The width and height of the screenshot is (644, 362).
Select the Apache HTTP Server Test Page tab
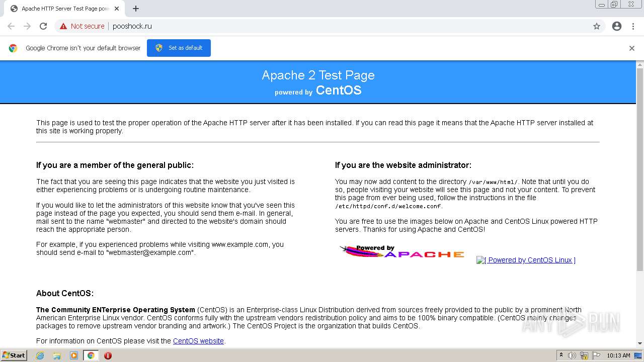tap(64, 9)
